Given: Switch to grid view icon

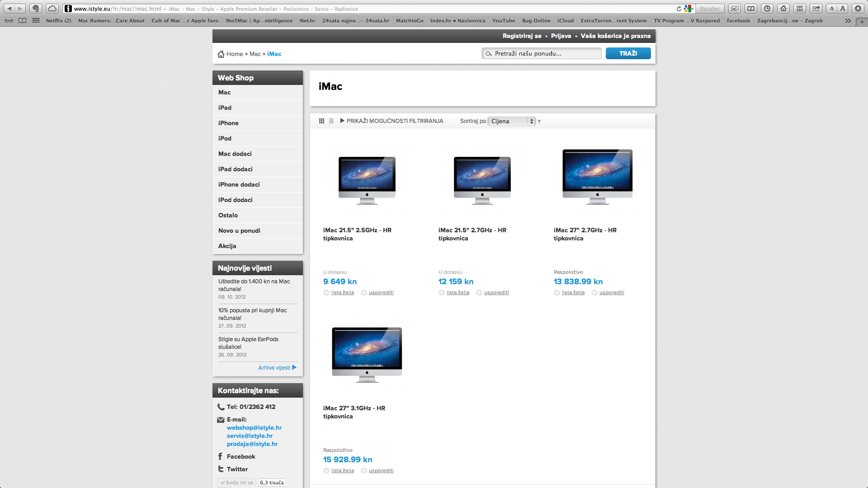Looking at the screenshot, I should [321, 121].
